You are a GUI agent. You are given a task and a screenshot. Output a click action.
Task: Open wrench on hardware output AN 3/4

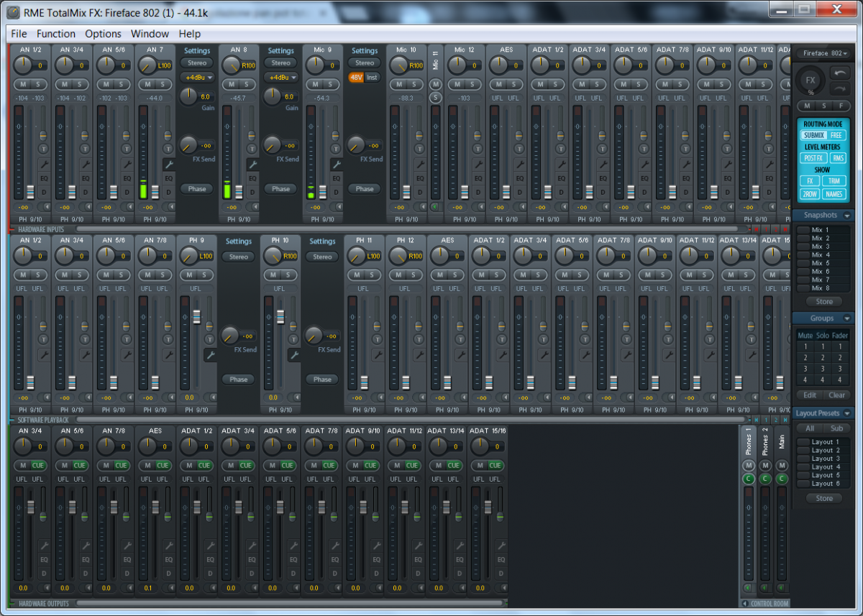(x=43, y=546)
